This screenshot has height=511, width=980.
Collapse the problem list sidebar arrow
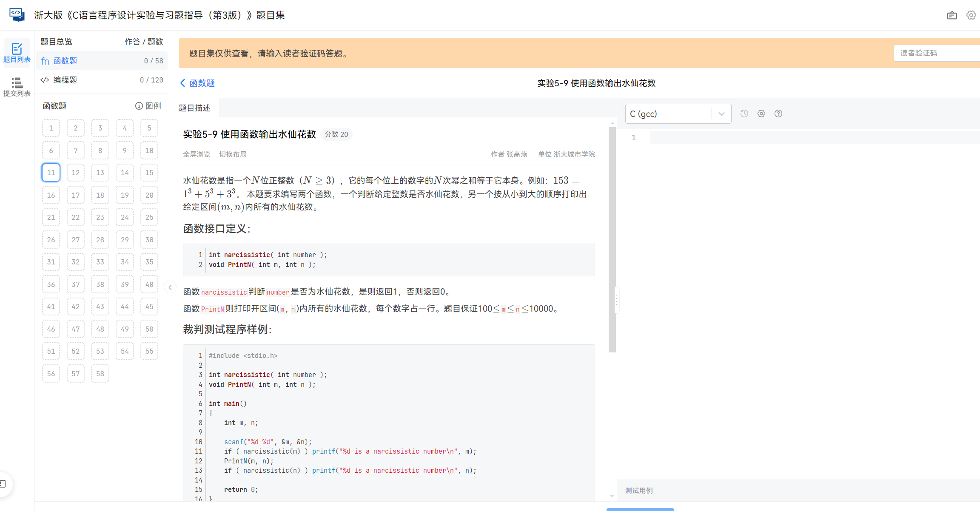coord(170,287)
